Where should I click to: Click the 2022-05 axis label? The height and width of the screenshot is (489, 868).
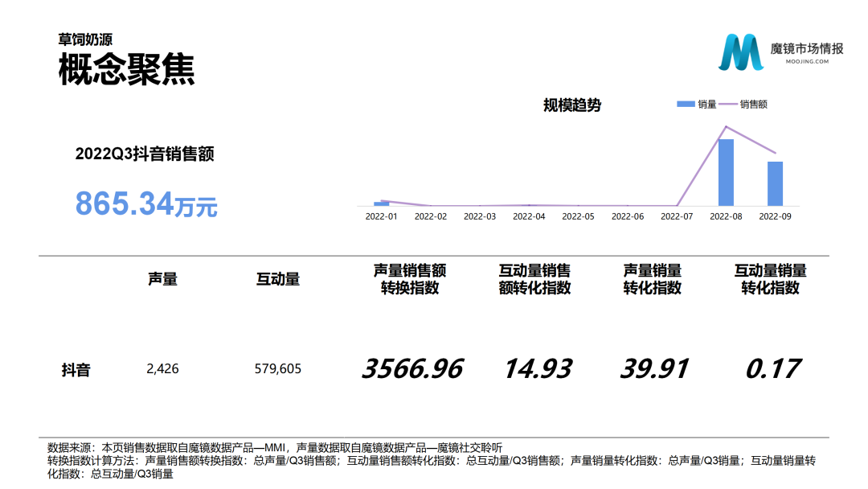coord(579,216)
